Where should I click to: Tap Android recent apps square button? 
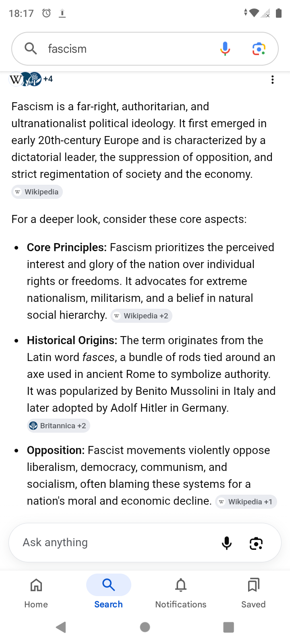coord(228,627)
